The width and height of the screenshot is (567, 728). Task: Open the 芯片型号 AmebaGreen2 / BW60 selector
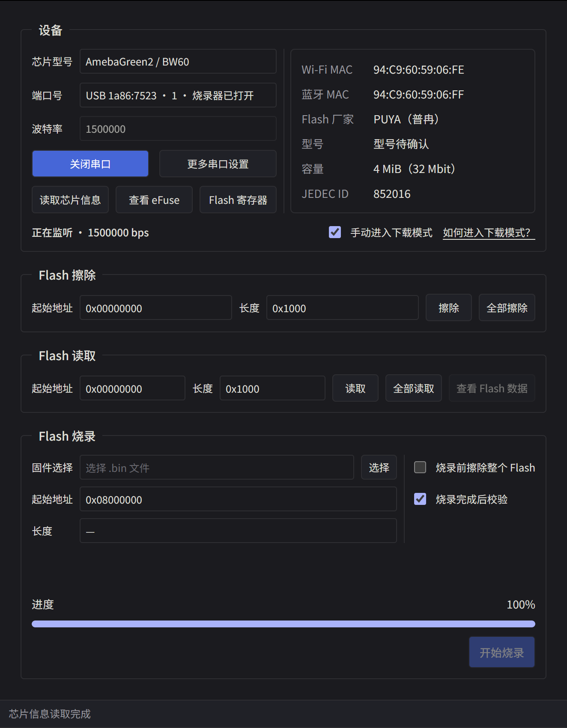(x=178, y=62)
